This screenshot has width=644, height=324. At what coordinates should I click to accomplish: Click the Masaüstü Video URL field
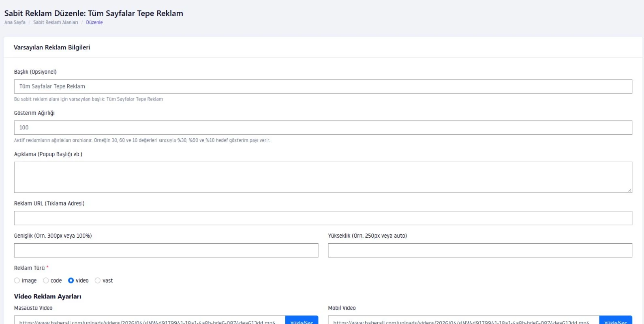(150, 320)
